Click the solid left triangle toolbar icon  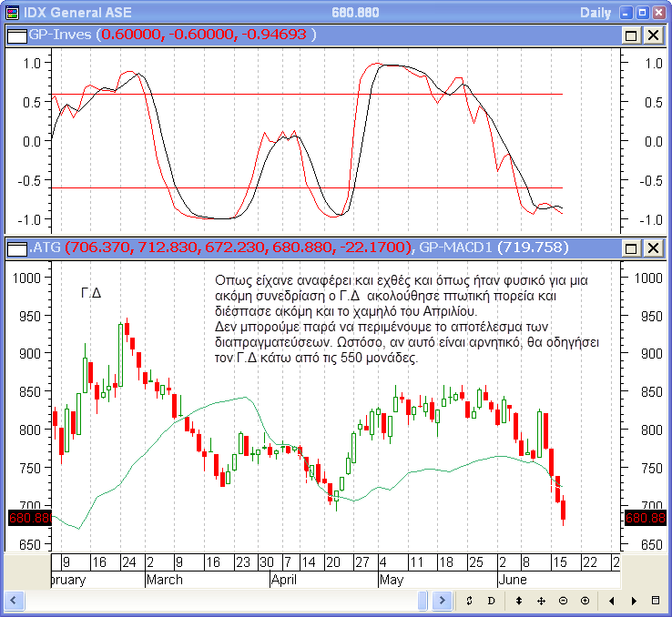[x=612, y=602]
